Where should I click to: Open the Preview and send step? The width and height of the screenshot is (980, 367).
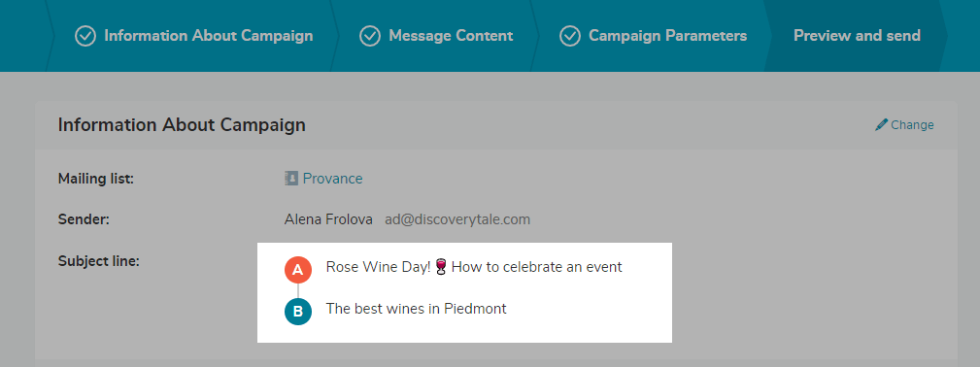(x=857, y=36)
